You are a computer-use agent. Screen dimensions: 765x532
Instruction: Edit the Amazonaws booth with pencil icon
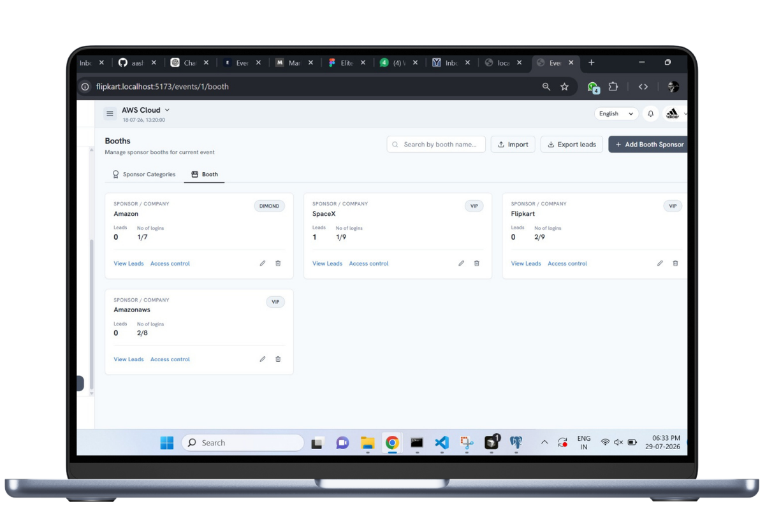(263, 359)
